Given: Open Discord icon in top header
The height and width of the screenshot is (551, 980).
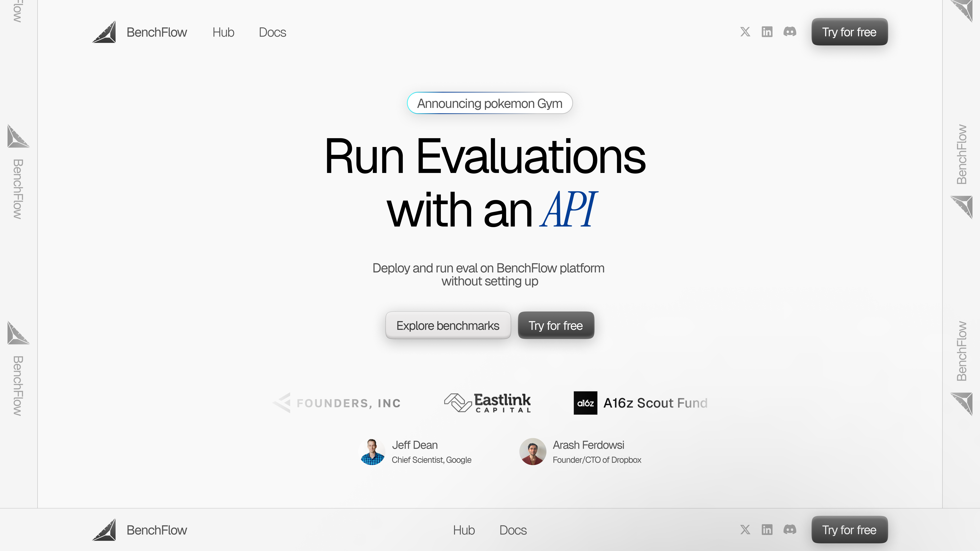Looking at the screenshot, I should (790, 32).
